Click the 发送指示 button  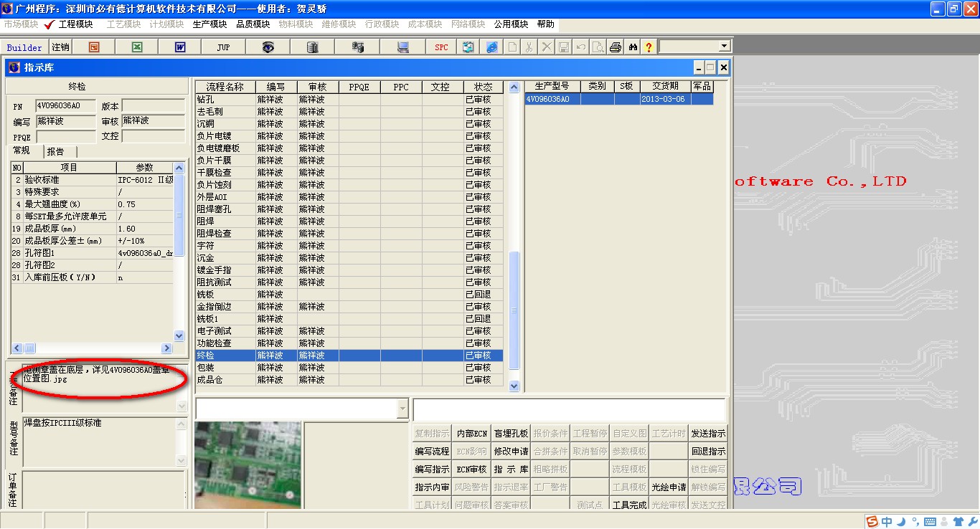[708, 434]
